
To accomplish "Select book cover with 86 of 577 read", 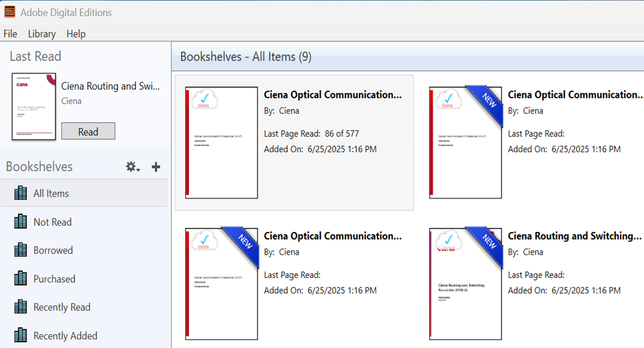I will coord(221,142).
